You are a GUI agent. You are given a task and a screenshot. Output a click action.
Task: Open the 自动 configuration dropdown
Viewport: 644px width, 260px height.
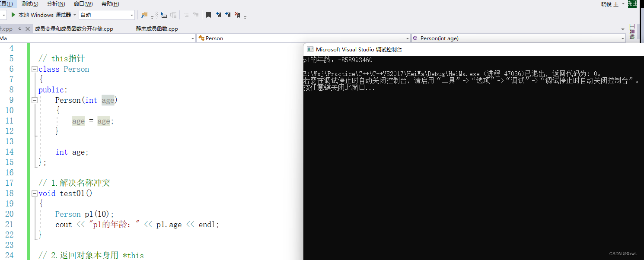[x=107, y=15]
